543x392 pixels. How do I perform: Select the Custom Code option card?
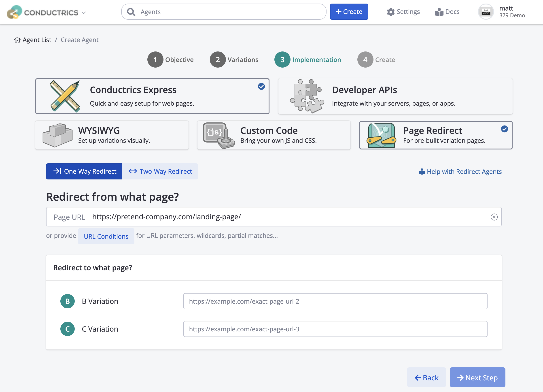(x=274, y=135)
